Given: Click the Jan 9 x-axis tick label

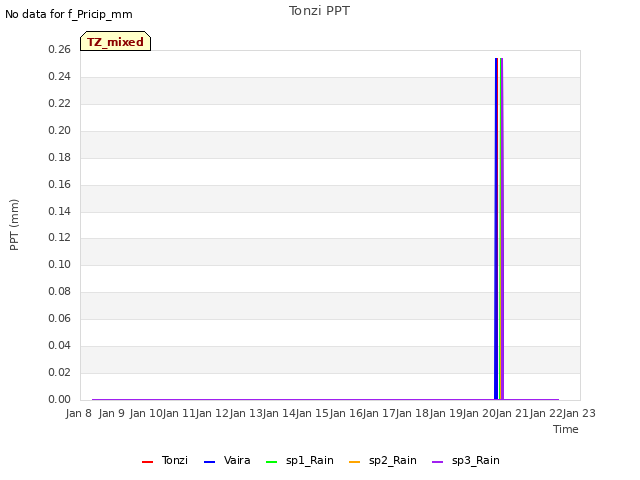Looking at the screenshot, I should 112,413.
